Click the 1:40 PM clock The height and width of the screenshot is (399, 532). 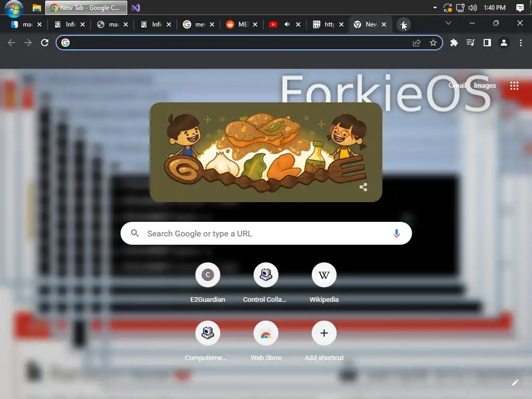495,7
